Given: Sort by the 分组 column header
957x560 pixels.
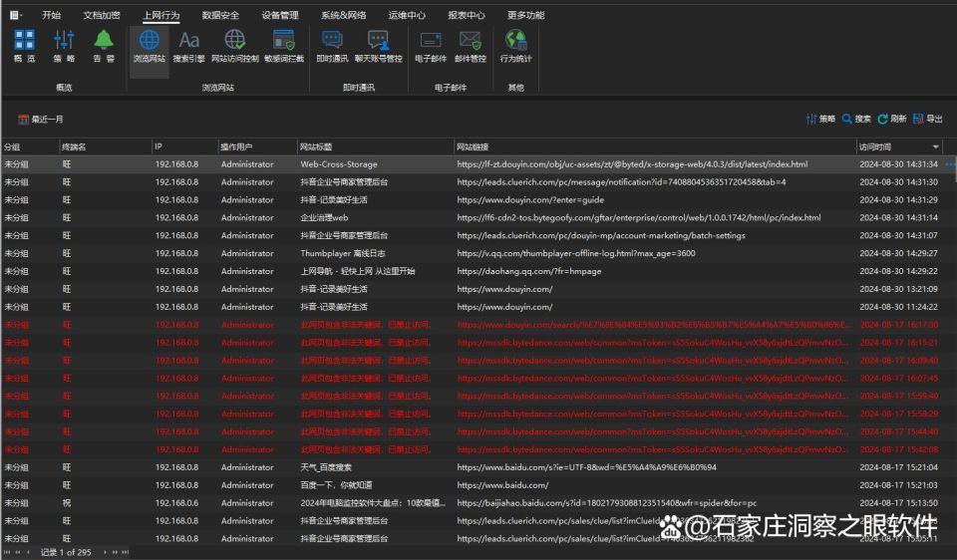Looking at the screenshot, I should [x=30, y=147].
